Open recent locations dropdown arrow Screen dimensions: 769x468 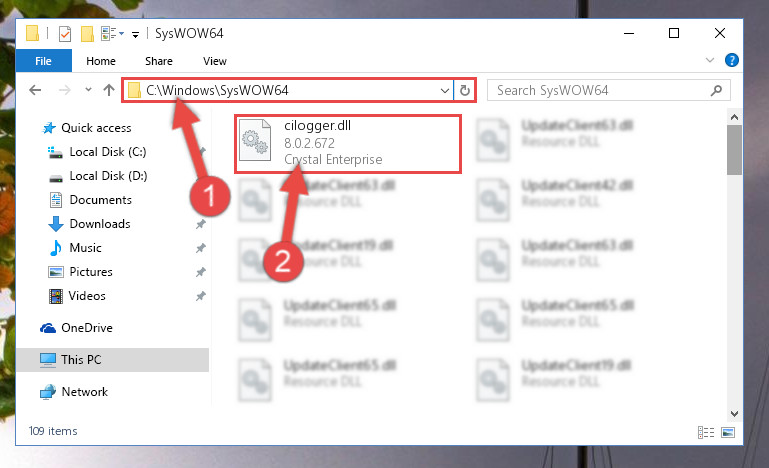88,90
